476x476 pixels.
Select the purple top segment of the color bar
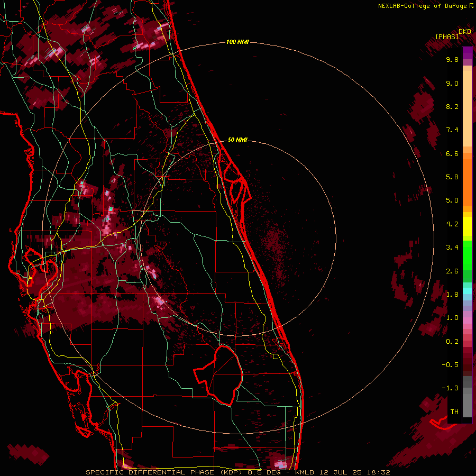[467, 53]
